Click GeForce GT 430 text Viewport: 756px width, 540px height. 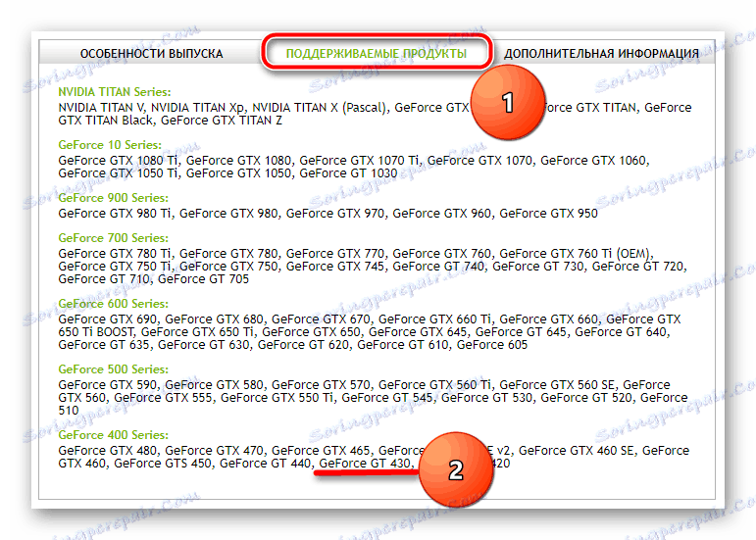pos(364,464)
